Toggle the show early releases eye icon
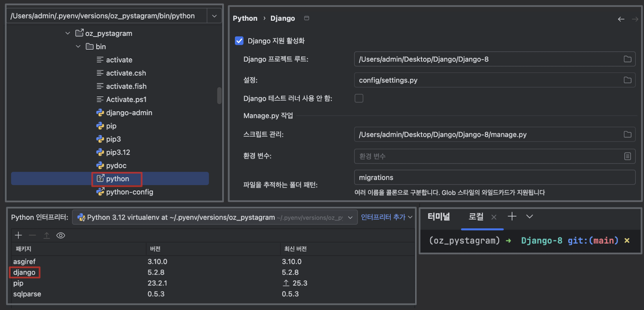Viewport: 644px width, 310px height. [x=61, y=235]
